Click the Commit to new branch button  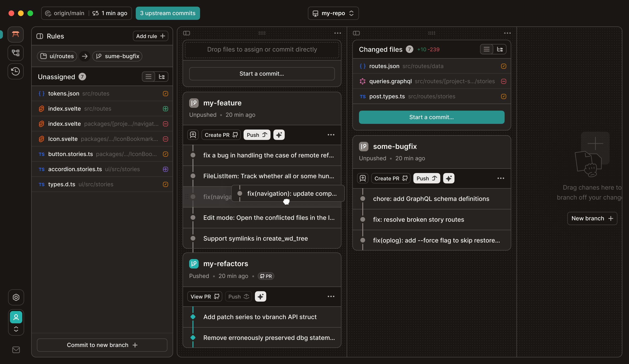pos(102,345)
